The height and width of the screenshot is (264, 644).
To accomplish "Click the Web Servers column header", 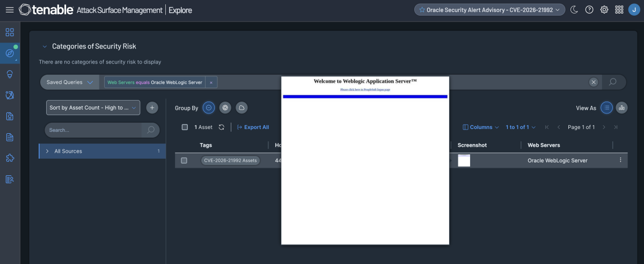I will pyautogui.click(x=544, y=145).
